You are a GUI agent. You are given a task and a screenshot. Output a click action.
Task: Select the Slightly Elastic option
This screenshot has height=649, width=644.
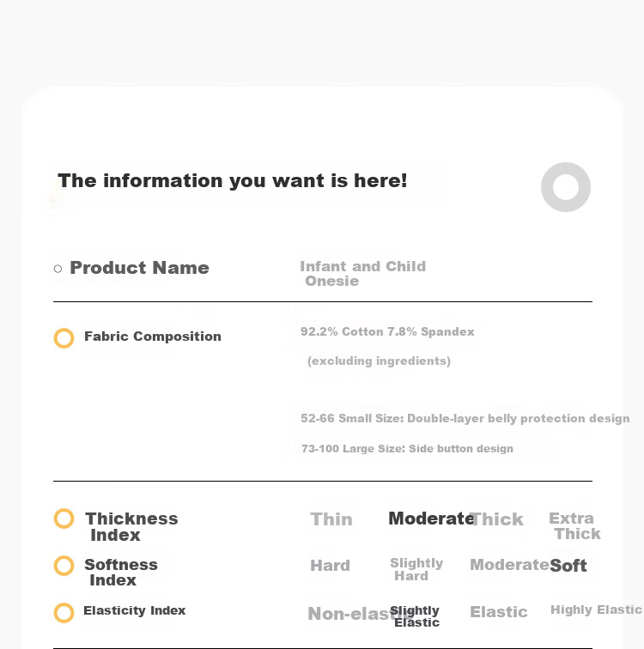[x=415, y=616]
